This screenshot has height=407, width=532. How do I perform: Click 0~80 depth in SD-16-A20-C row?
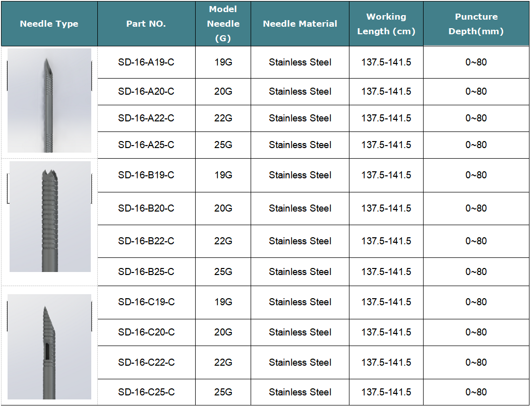coord(476,92)
